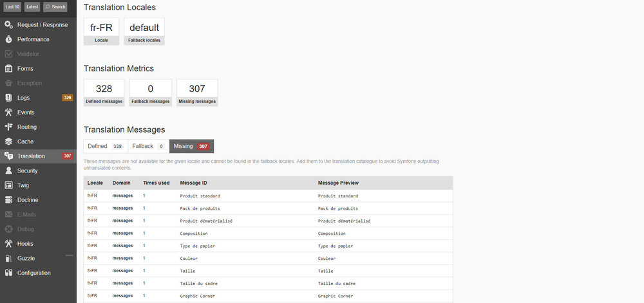Click the Translation speech bubble icon
The width and height of the screenshot is (644, 303).
8,156
